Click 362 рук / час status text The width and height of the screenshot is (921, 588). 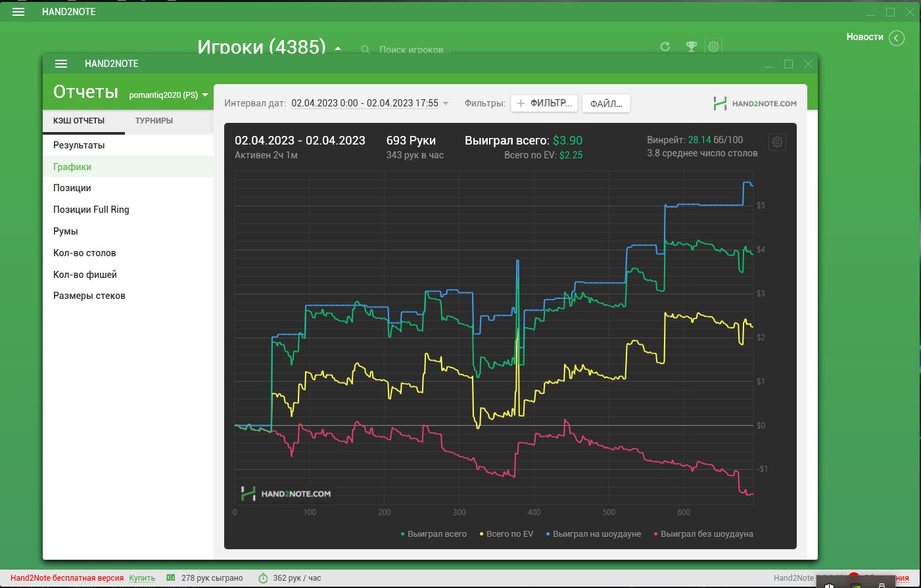(297, 578)
